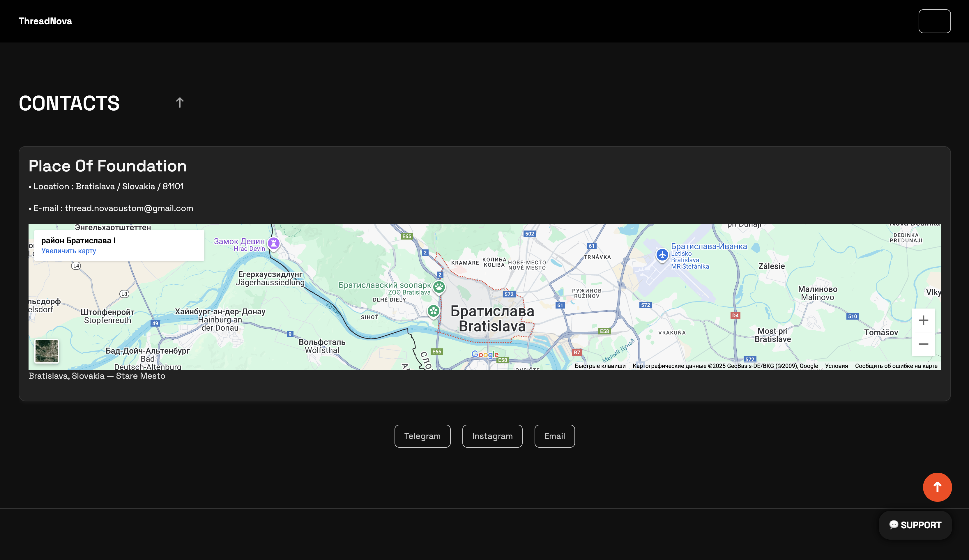Click the Email contact button
Screen dimensions: 969x560
pos(554,436)
